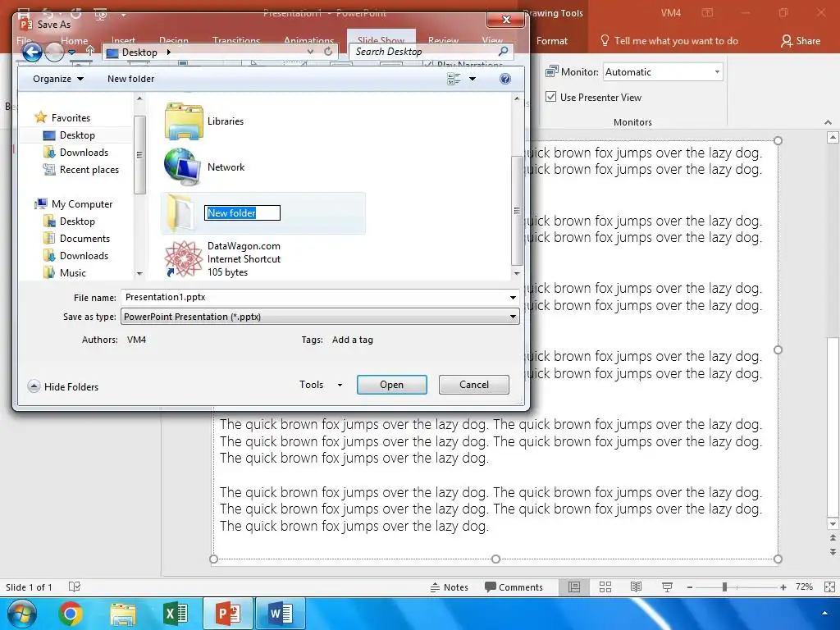The width and height of the screenshot is (840, 630).
Task: Open the Review ribbon tab
Action: click(443, 40)
